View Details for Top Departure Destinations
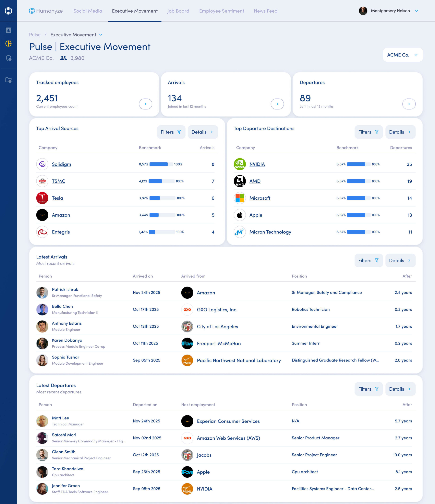Viewport: 435px width, 504px height. click(x=401, y=132)
